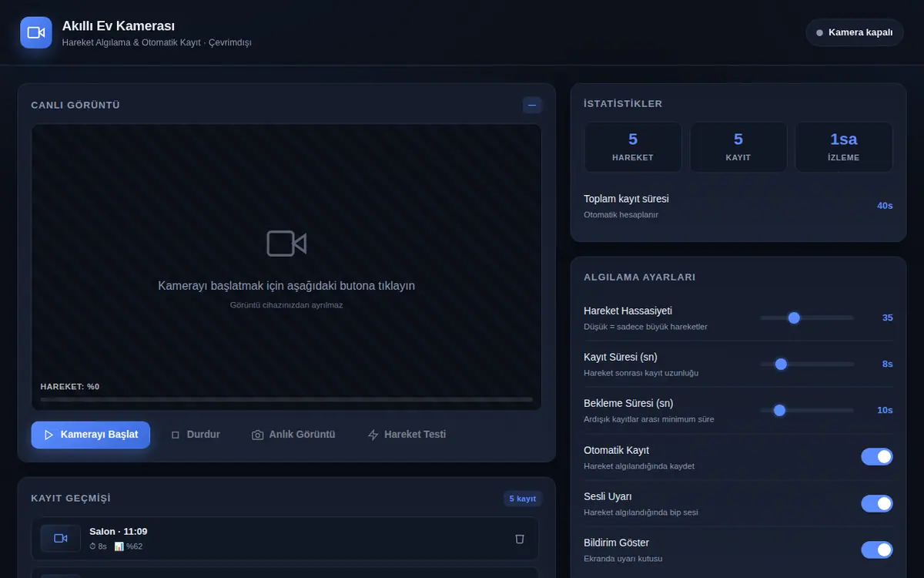Click the Akıllı Ev Kamerası app logo icon
The width and height of the screenshot is (924, 578).
coord(36,32)
